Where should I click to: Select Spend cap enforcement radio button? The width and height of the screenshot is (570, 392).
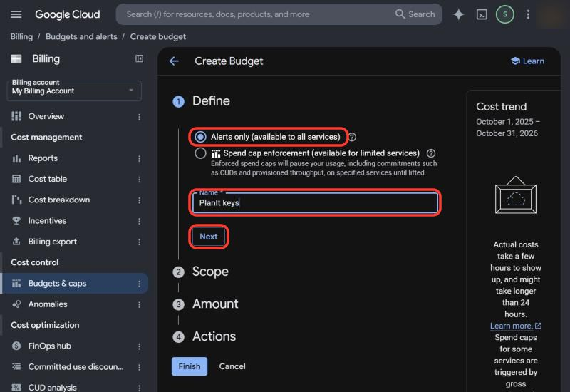(200, 153)
